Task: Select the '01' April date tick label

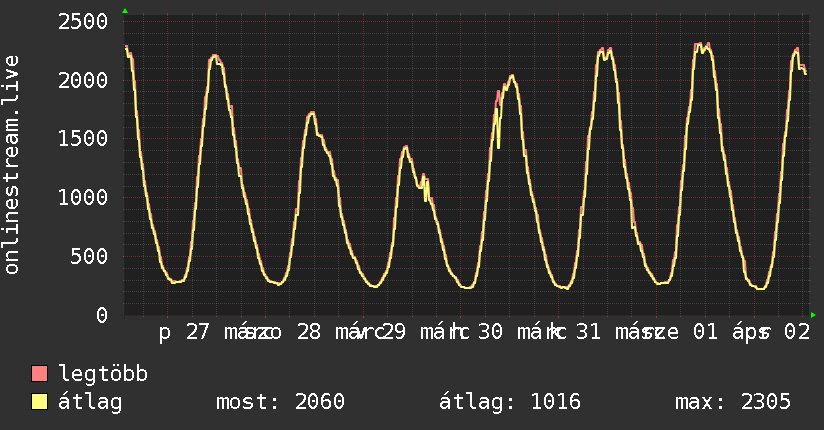Action: 706,333
